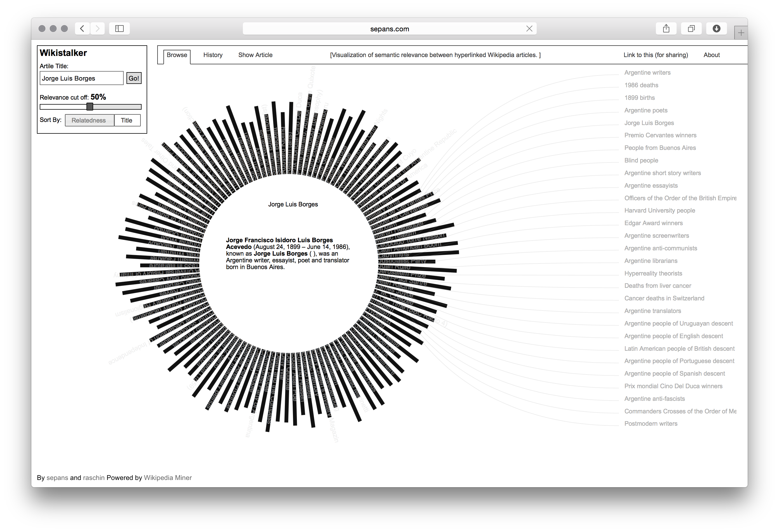
Task: Open the Show Article tab
Action: [x=255, y=55]
